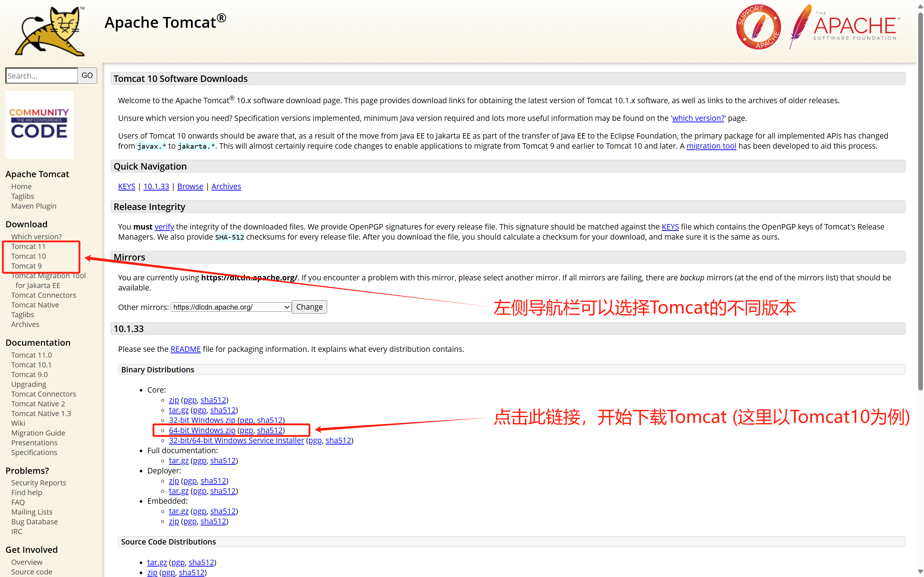Viewport: 924px width, 577px height.
Task: Download the 32-bit Windows zip
Action: (x=202, y=420)
